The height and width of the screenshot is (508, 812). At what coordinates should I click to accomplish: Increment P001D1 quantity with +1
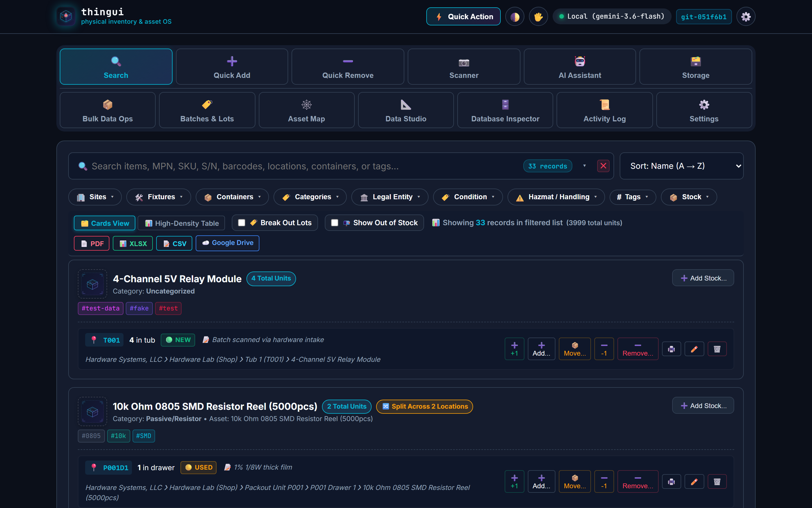[514, 481]
